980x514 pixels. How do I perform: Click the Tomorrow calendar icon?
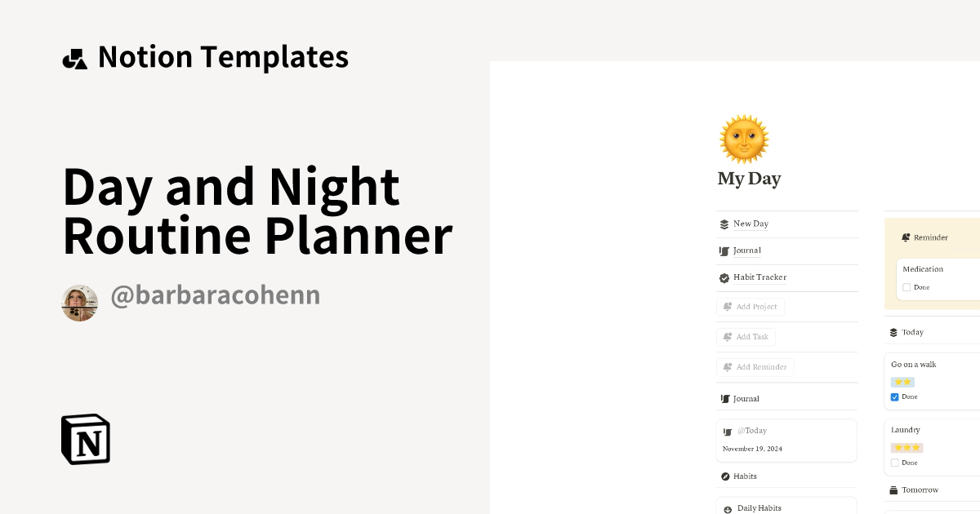(x=893, y=490)
